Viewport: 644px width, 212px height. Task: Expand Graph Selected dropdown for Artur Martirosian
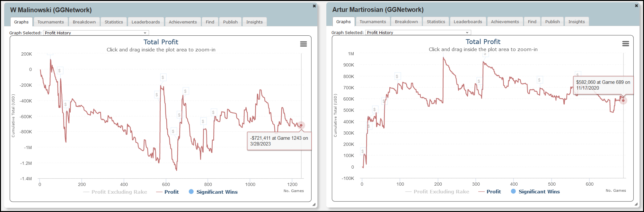pos(418,32)
